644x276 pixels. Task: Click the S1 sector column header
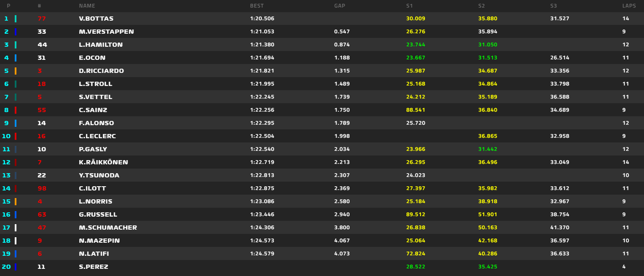(409, 6)
